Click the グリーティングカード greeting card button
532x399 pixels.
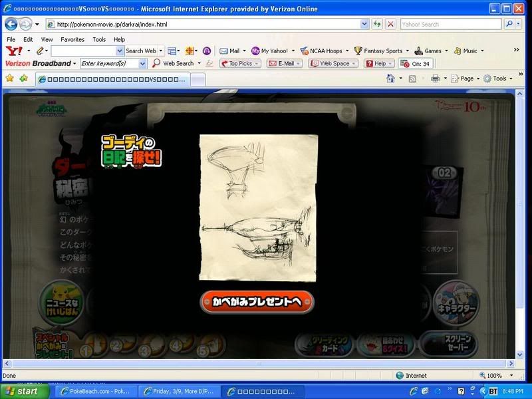[324, 344]
